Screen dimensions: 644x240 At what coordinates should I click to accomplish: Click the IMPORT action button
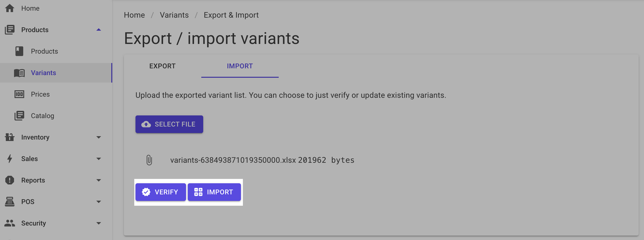point(214,192)
